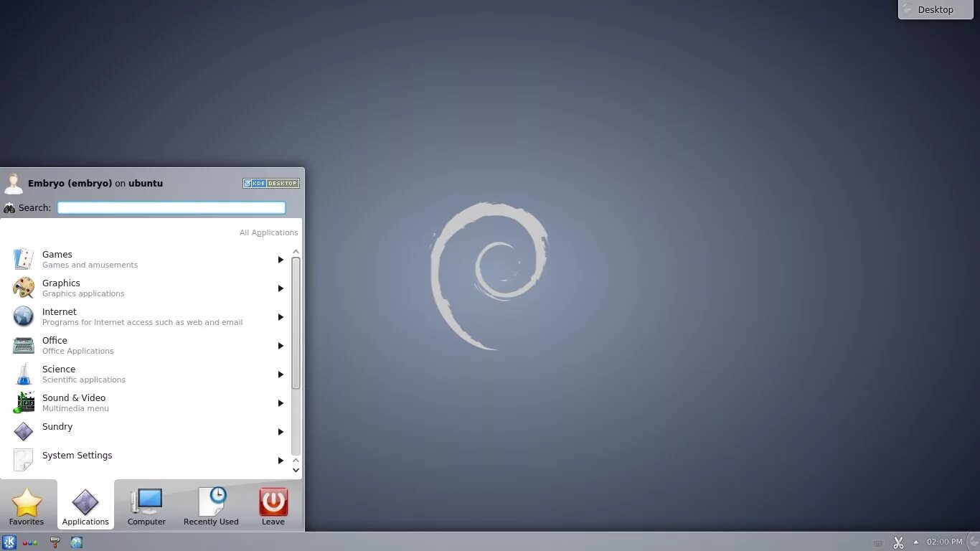980x551 pixels.
Task: Click the All Applications breadcrumb link
Action: click(269, 232)
